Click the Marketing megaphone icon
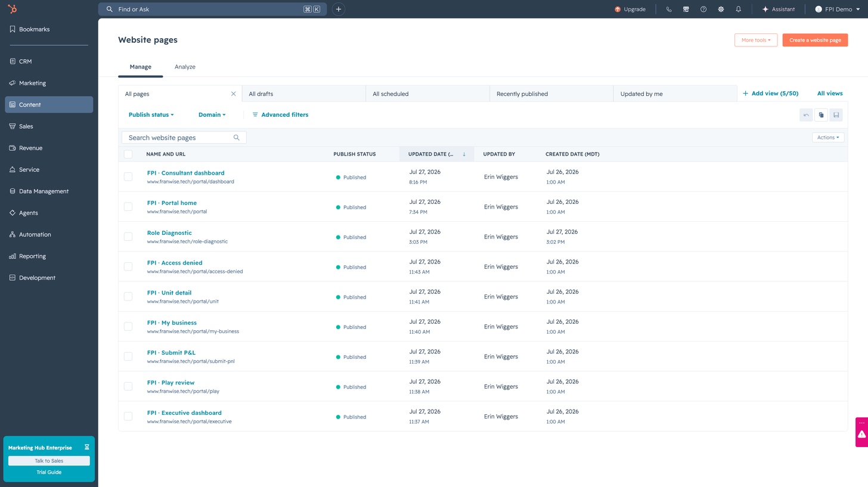This screenshot has height=487, width=868. 13,83
